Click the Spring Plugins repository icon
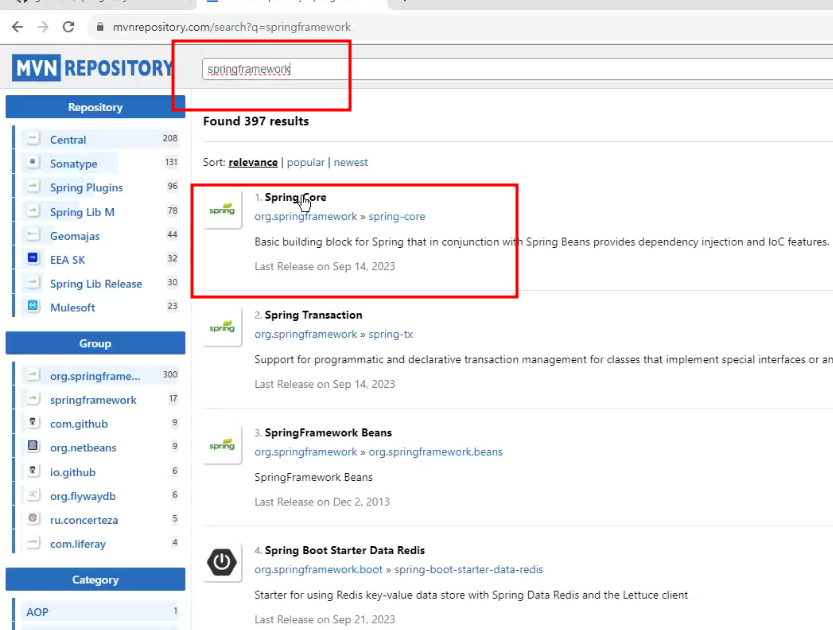833x630 pixels. point(33,186)
